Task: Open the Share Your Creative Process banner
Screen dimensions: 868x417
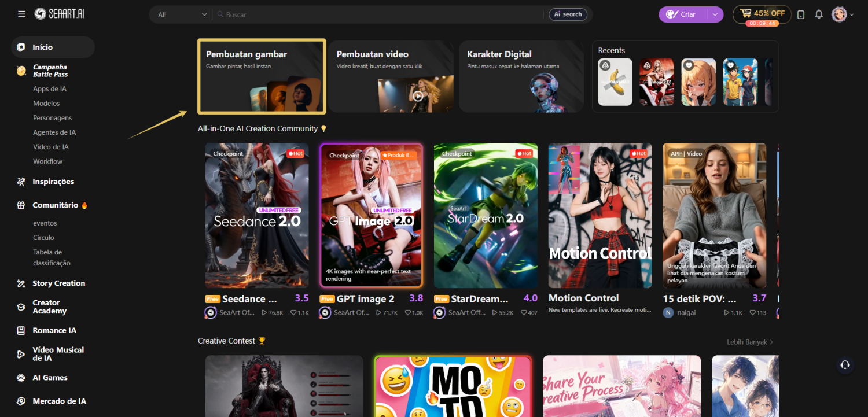Action: point(622,386)
